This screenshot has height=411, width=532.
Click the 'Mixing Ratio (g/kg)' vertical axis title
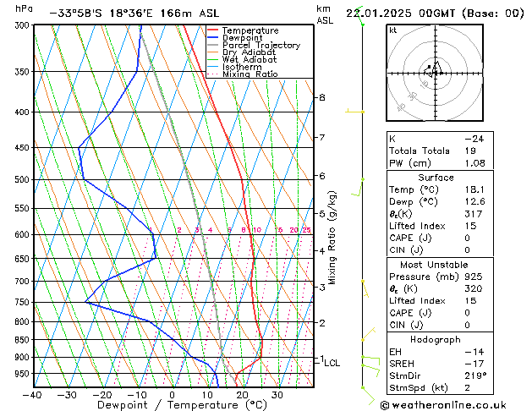332,238
